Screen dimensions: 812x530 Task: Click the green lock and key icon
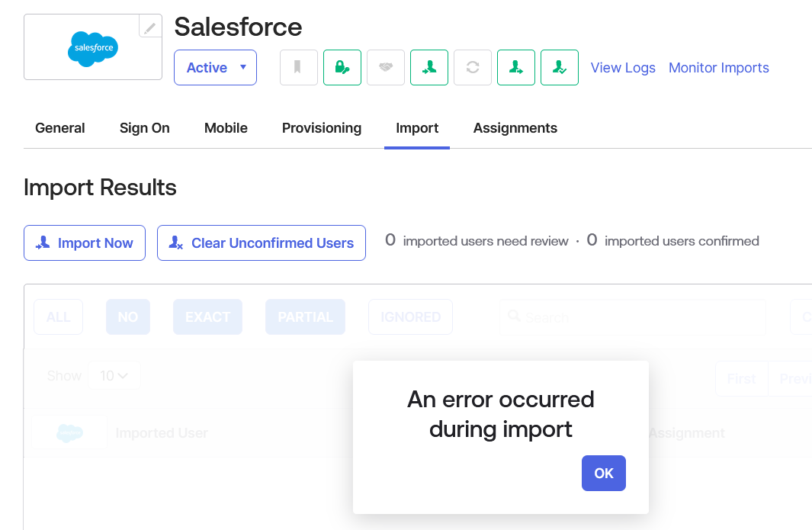click(x=342, y=67)
